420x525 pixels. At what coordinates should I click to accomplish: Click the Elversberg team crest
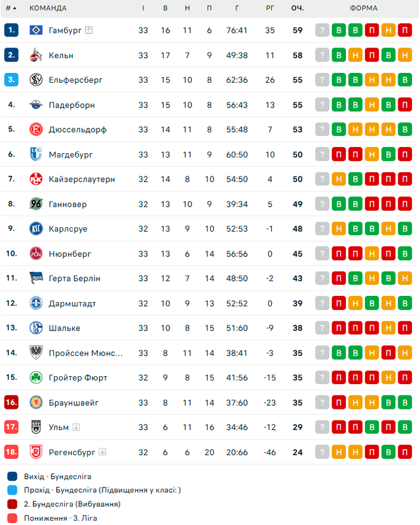(x=36, y=80)
